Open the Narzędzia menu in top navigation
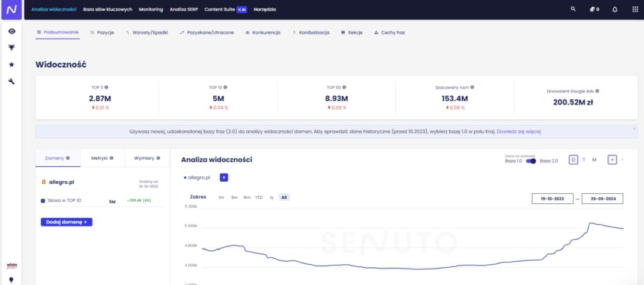Image resolution: width=644 pixels, height=285 pixels. tap(264, 9)
